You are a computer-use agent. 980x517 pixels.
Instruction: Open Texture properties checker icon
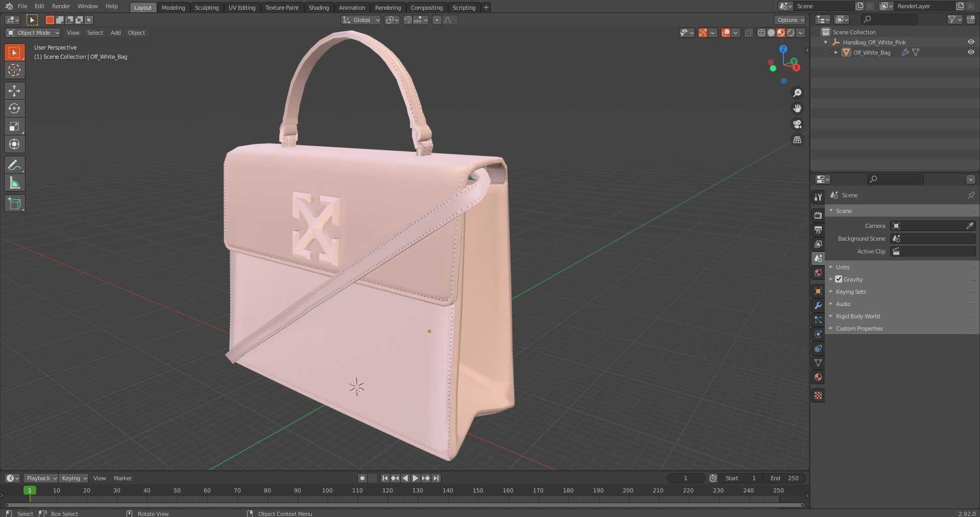(818, 395)
